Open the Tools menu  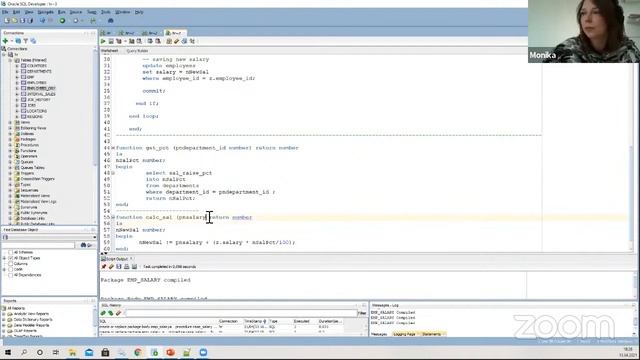pyautogui.click(x=105, y=12)
